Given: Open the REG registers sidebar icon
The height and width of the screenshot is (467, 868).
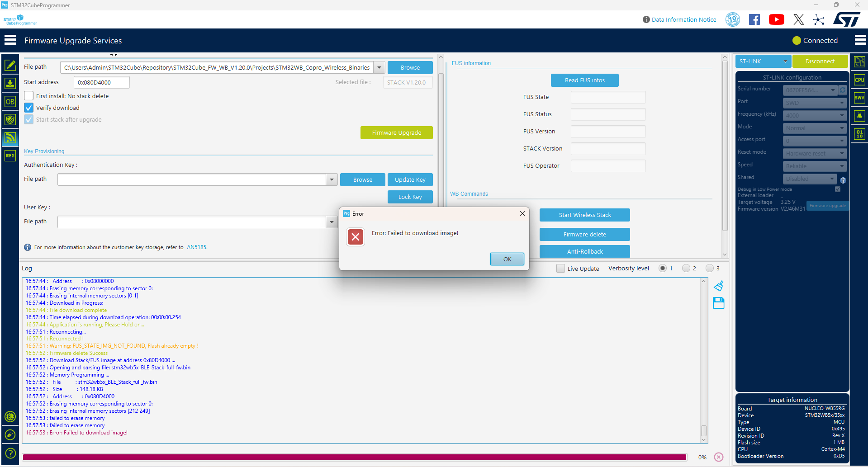Looking at the screenshot, I should (x=10, y=156).
